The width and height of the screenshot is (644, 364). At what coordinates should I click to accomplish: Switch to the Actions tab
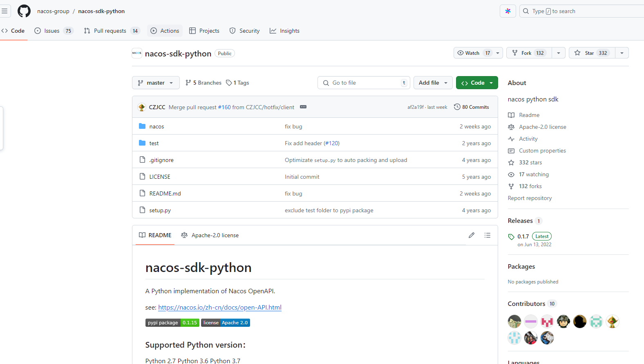[x=165, y=31]
